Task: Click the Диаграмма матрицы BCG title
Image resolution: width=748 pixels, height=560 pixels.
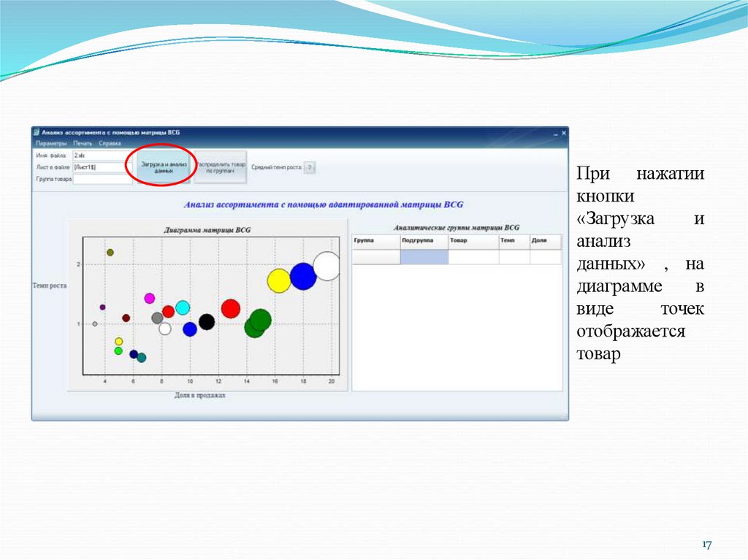Action: [x=207, y=230]
